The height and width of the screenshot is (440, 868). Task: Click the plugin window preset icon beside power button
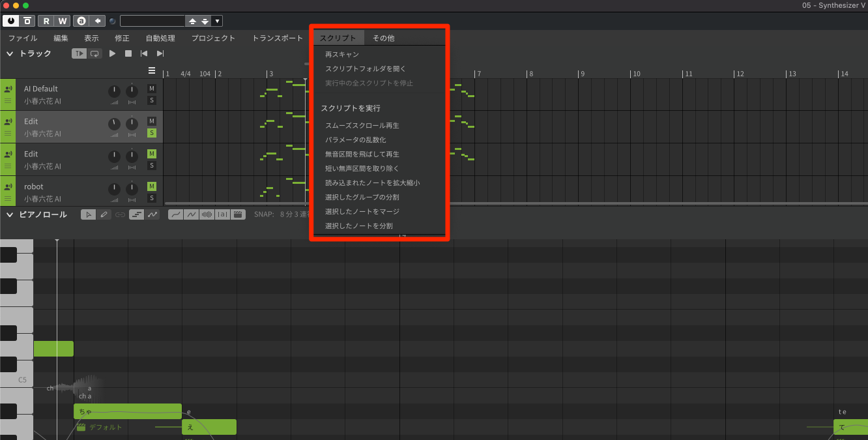coord(27,21)
